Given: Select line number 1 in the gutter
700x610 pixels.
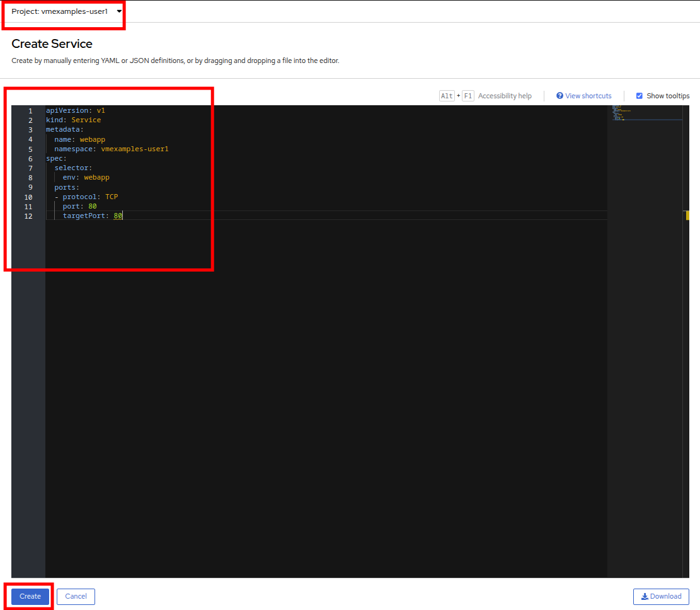Looking at the screenshot, I should tap(30, 111).
